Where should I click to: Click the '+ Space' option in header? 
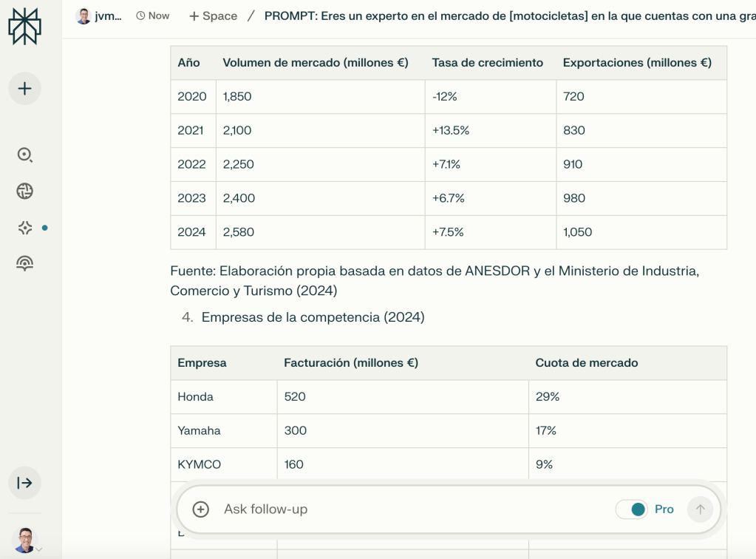tap(213, 16)
